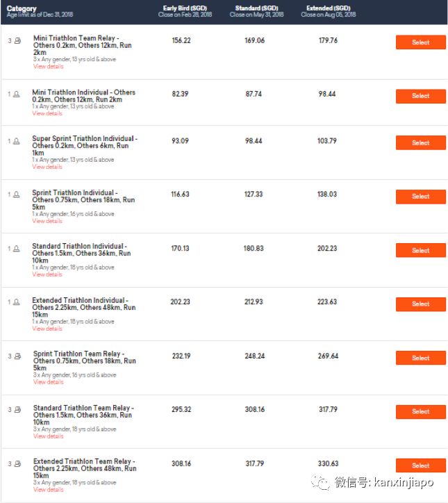Click team icon beside Extended Triathlon Team Relay
Viewport: 448px width, 503px height.
point(17,463)
